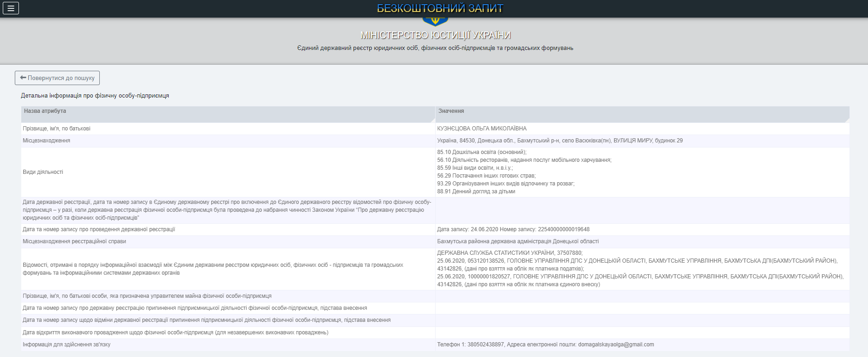Click activity '88.91 Денний догляд за дітьми'
Screen dimensions: 868x357
(x=476, y=191)
